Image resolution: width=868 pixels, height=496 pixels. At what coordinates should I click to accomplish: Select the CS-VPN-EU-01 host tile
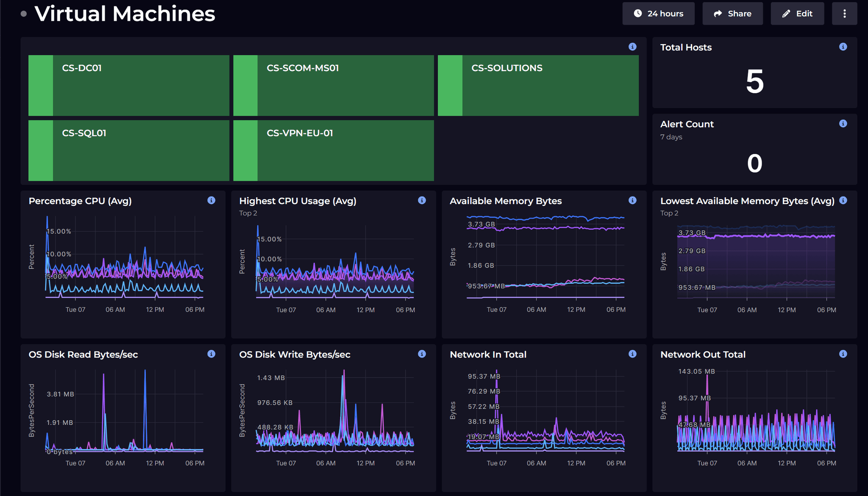(x=333, y=150)
